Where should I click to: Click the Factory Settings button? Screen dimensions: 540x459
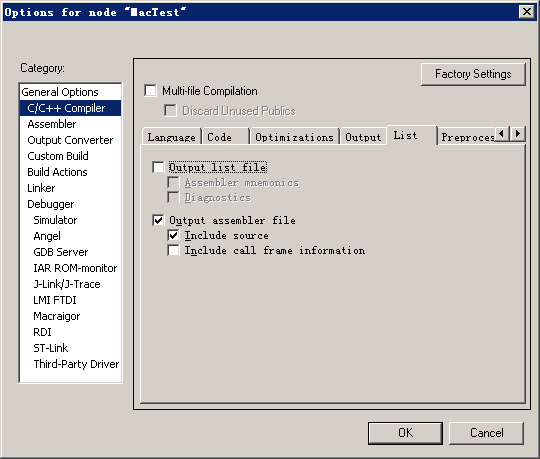[473, 74]
